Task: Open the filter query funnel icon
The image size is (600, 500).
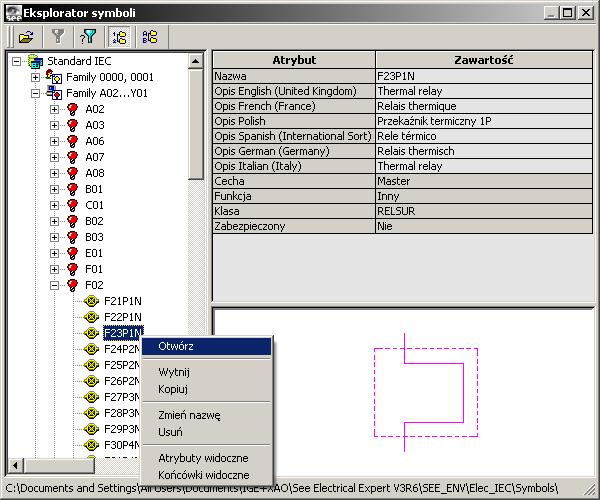Action: click(x=88, y=37)
